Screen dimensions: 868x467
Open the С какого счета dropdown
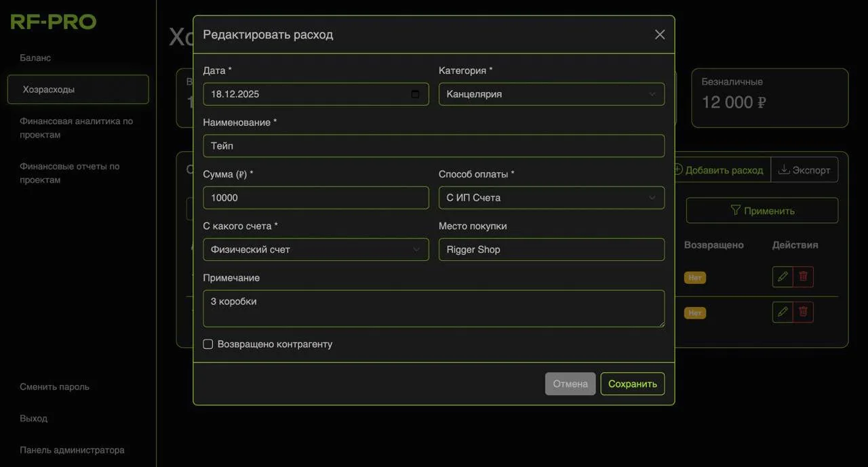[x=316, y=249]
